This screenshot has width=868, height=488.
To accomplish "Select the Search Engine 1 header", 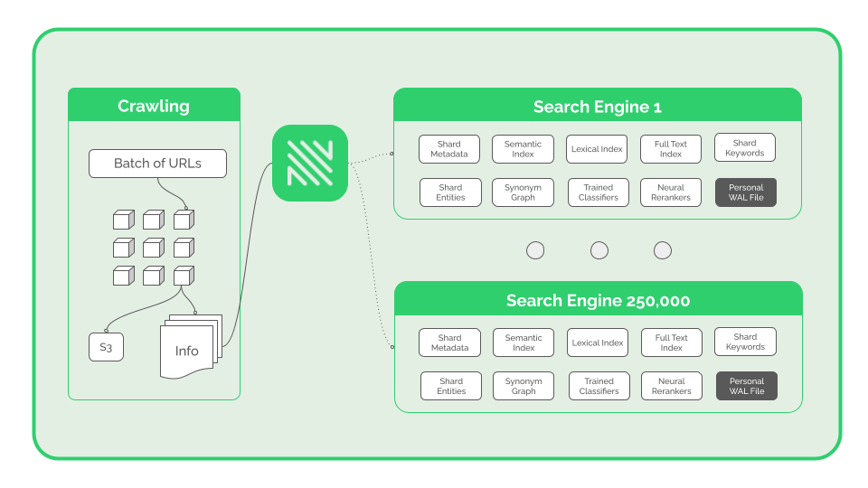I will coord(598,107).
